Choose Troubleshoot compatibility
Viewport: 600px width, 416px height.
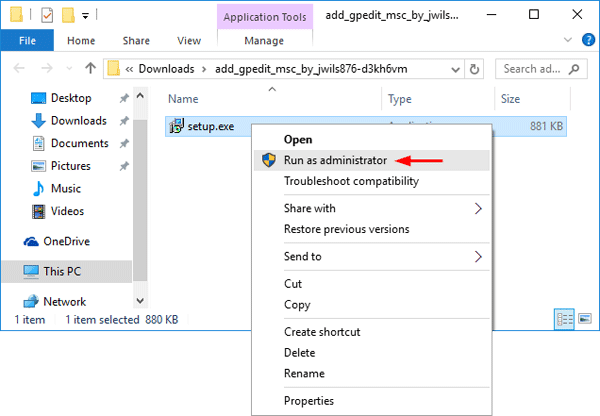(372, 181)
